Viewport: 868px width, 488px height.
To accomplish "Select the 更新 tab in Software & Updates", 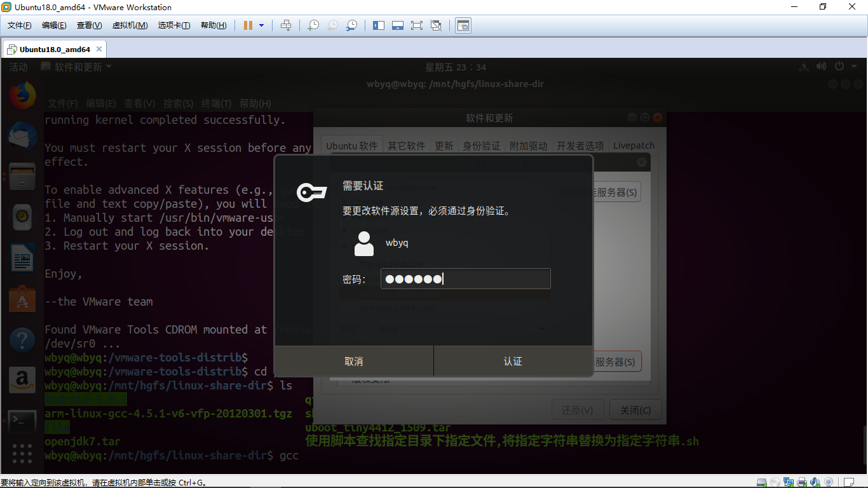I will [444, 146].
